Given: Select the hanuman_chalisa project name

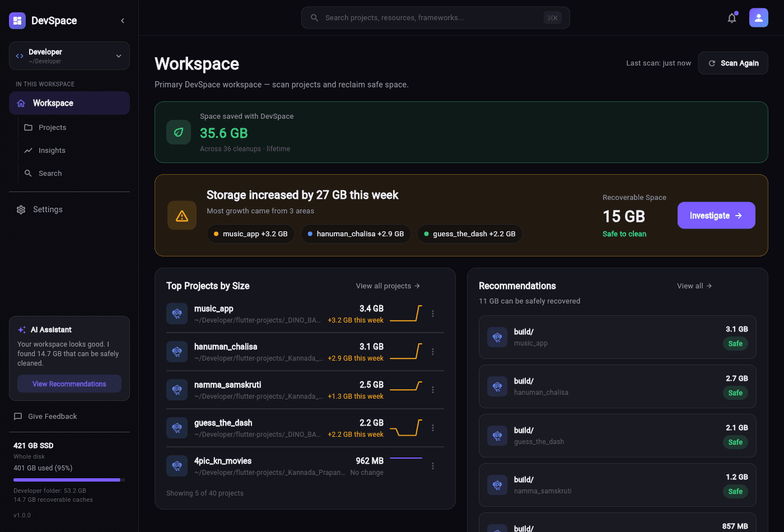Looking at the screenshot, I should [x=226, y=347].
